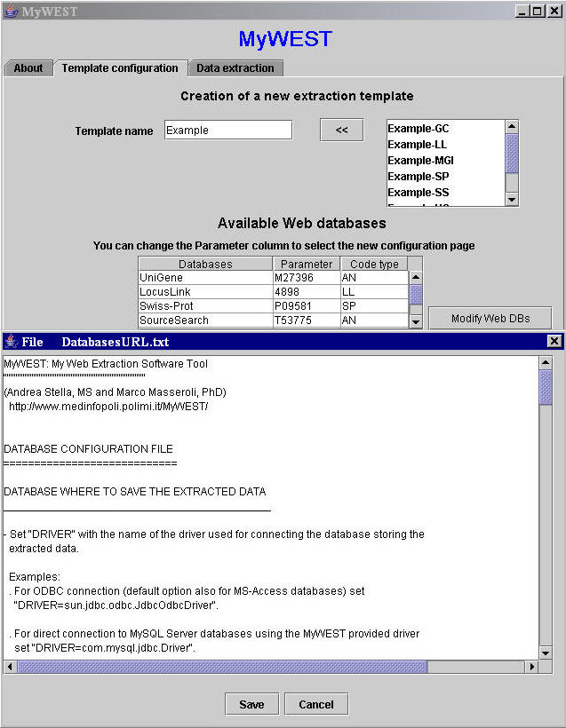Viewport: 566px width, 728px height.
Task: Click the template list scrollbar thumb
Action: [x=512, y=154]
